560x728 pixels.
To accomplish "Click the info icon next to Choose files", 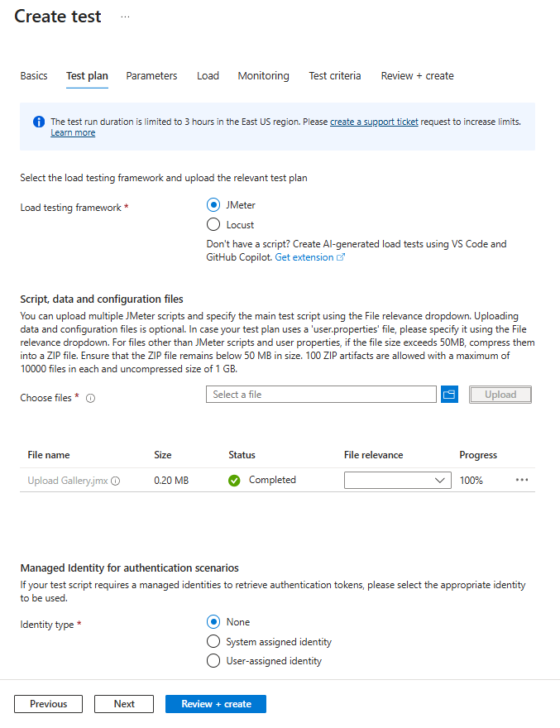I will [91, 398].
